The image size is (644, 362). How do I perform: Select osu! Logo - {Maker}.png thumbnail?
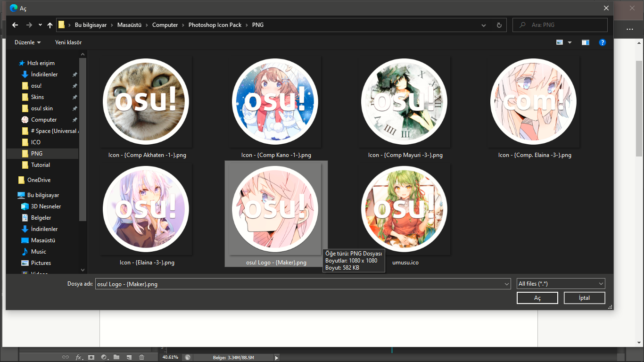275,209
